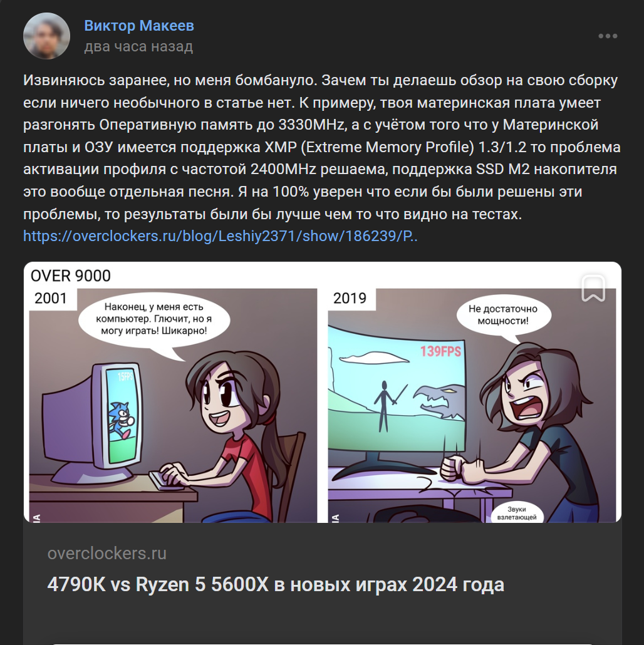Image resolution: width=644 pixels, height=645 pixels.
Task: Click the 'Не достаточно мощности!' speech bubble
Action: (x=503, y=315)
